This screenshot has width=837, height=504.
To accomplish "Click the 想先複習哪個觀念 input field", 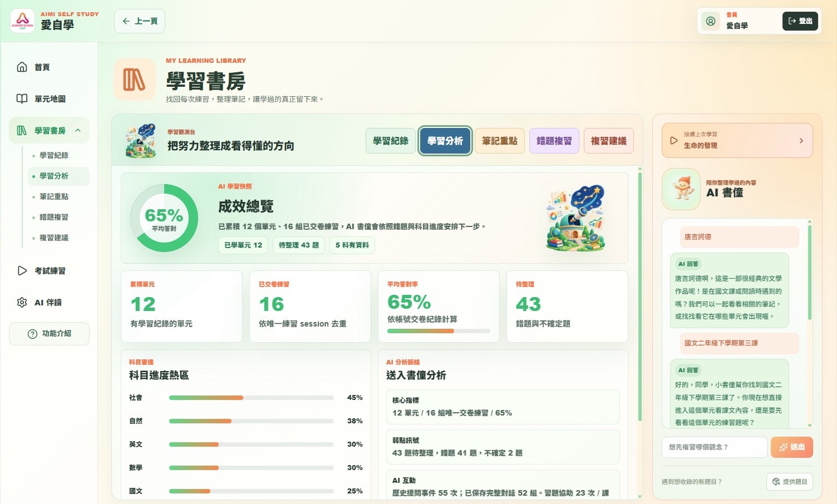I will pyautogui.click(x=715, y=447).
